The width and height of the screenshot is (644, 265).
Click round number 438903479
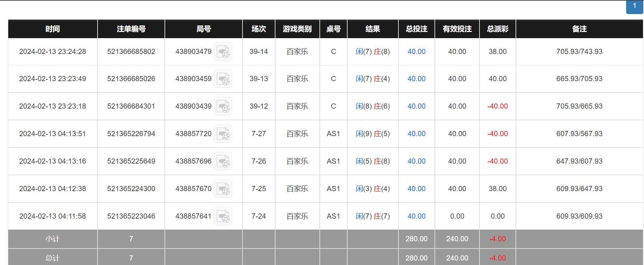click(193, 52)
